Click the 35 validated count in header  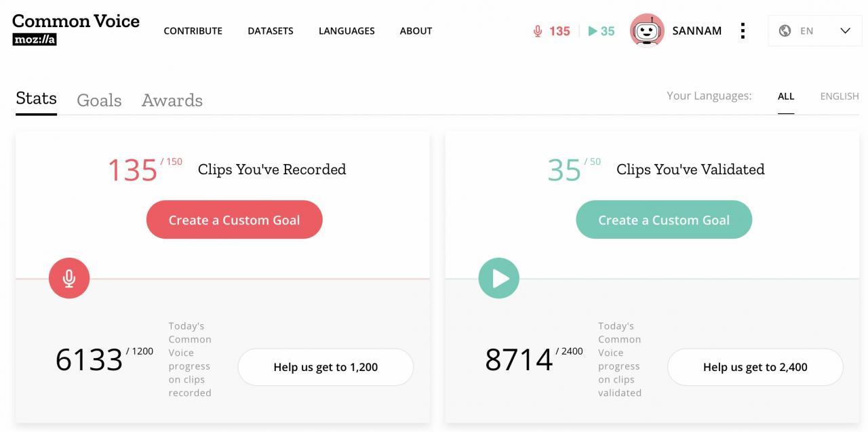[608, 31]
